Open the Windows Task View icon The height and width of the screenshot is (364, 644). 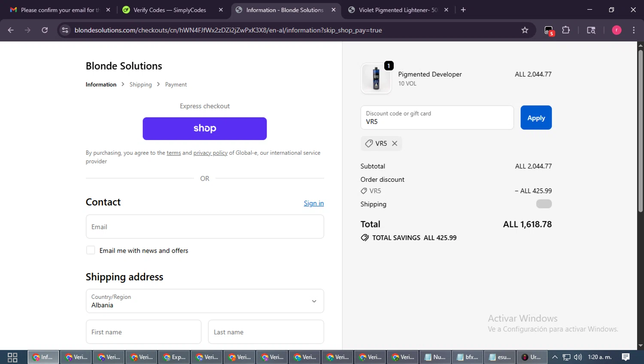coord(12,357)
